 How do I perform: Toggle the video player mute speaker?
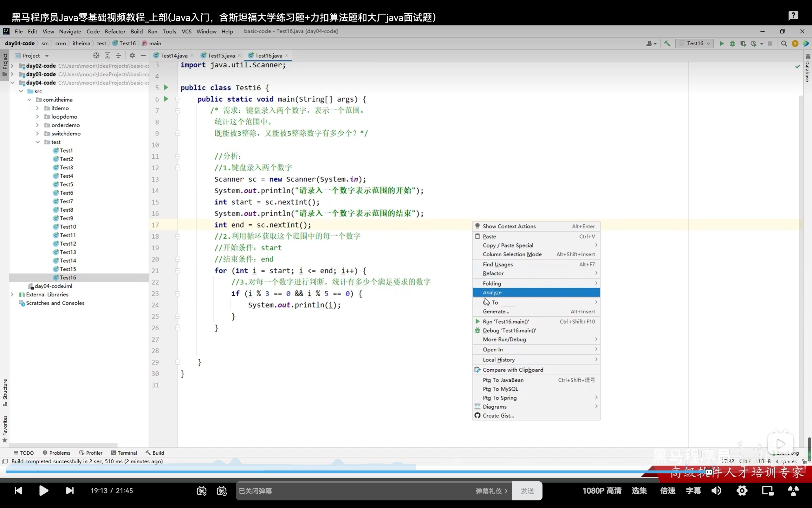(x=716, y=491)
